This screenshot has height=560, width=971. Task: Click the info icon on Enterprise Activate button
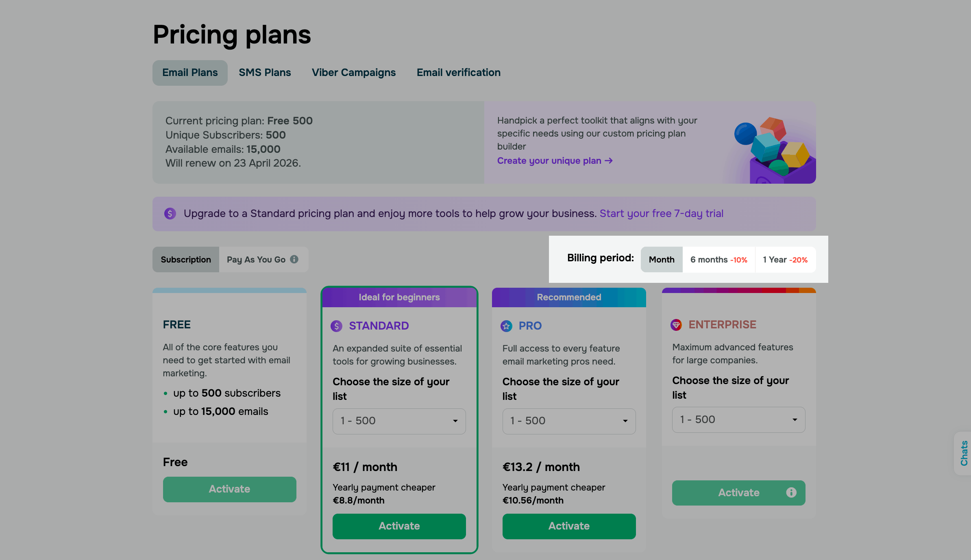(791, 493)
